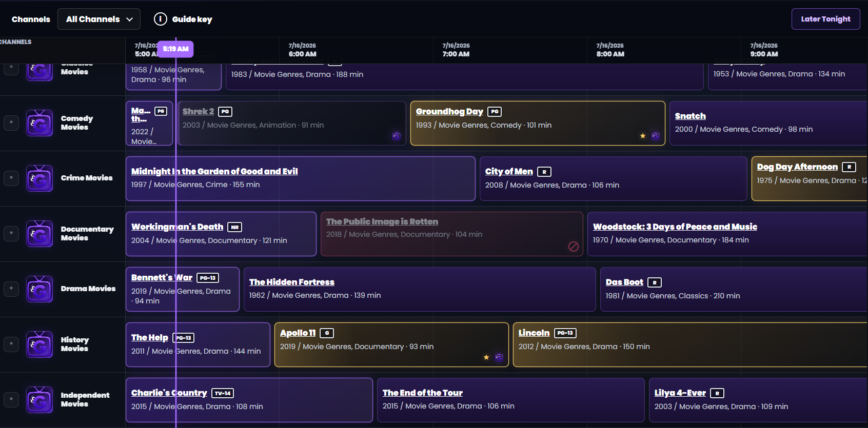Open The End of the Tour link
868x428 pixels.
click(x=422, y=393)
